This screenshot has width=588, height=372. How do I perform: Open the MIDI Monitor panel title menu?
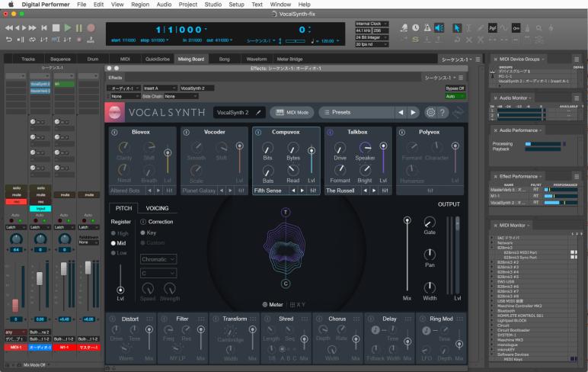tap(514, 225)
